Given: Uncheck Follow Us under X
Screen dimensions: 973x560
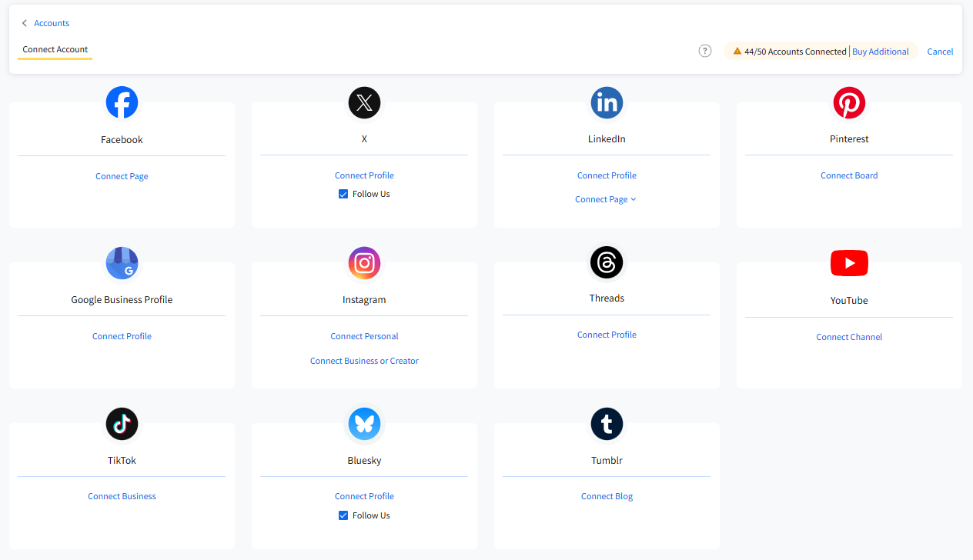Looking at the screenshot, I should click(343, 194).
